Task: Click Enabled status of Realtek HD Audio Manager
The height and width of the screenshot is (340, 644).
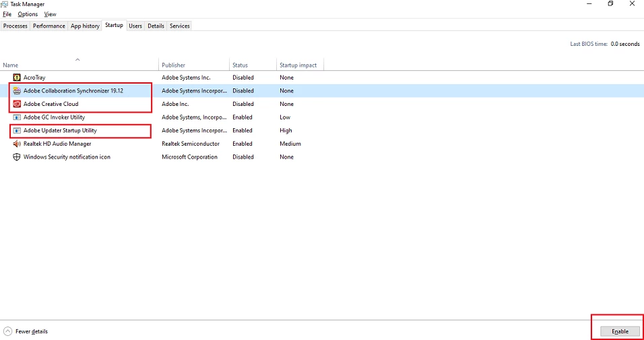Action: click(243, 144)
